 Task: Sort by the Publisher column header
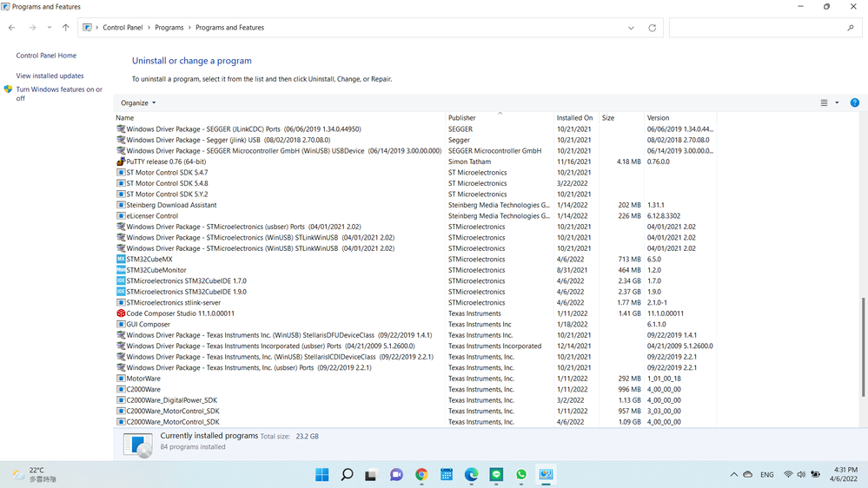pos(500,117)
